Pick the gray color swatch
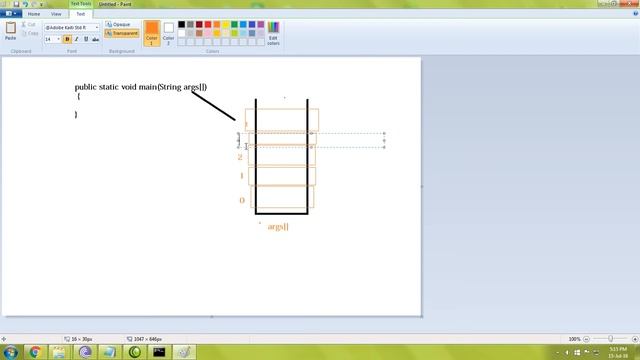The width and height of the screenshot is (640, 360). (x=190, y=24)
